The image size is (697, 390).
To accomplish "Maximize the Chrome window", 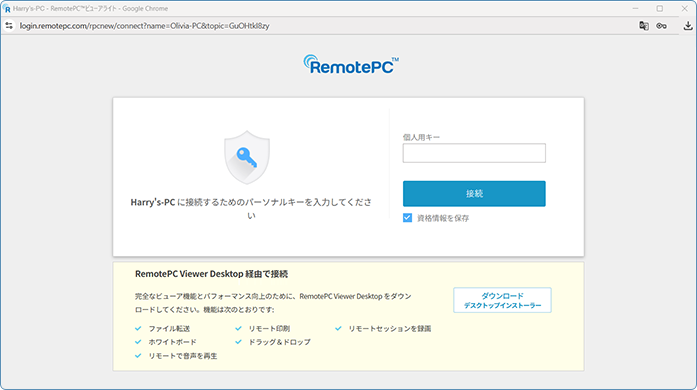I will click(660, 8).
